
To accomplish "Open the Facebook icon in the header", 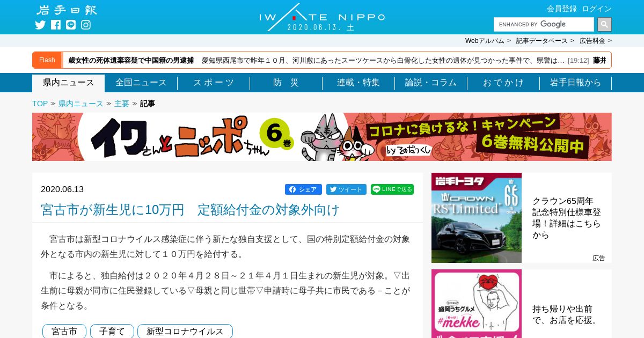I will (x=56, y=25).
